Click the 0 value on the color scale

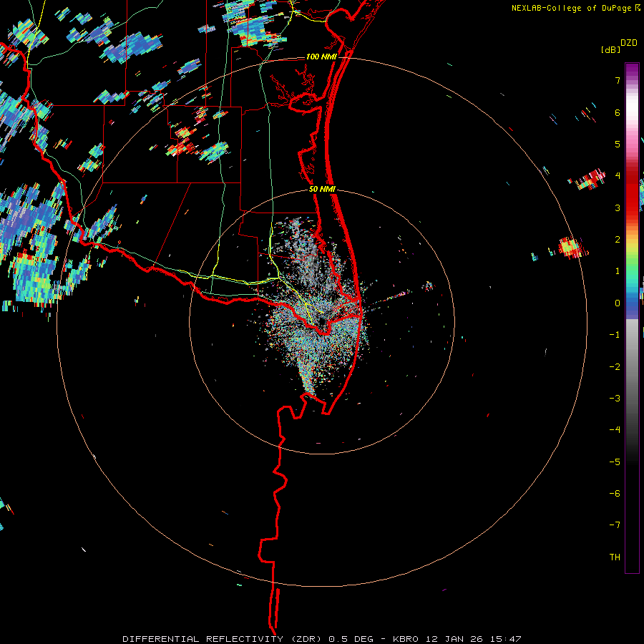pyautogui.click(x=618, y=303)
